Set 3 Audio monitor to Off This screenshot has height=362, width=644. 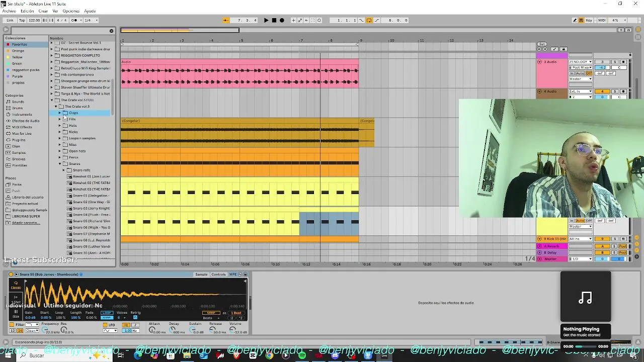(589, 73)
